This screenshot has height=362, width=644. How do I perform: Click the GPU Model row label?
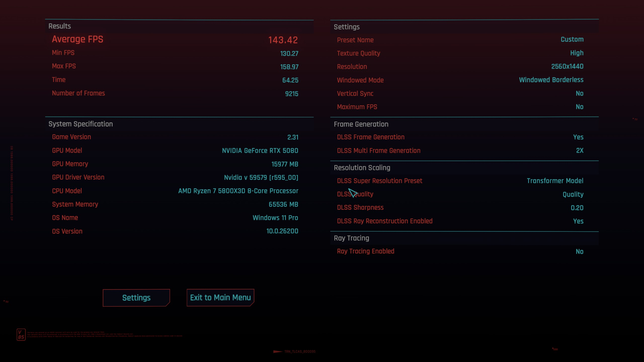click(67, 151)
